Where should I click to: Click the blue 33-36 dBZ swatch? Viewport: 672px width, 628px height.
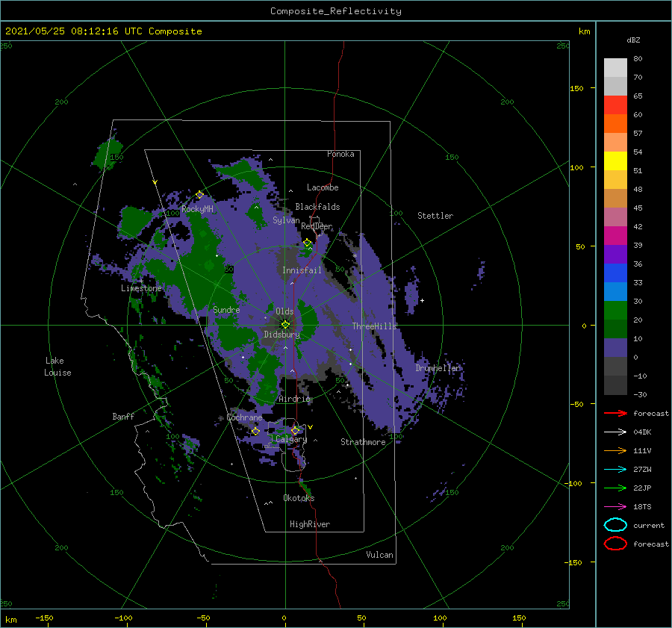pyautogui.click(x=615, y=273)
